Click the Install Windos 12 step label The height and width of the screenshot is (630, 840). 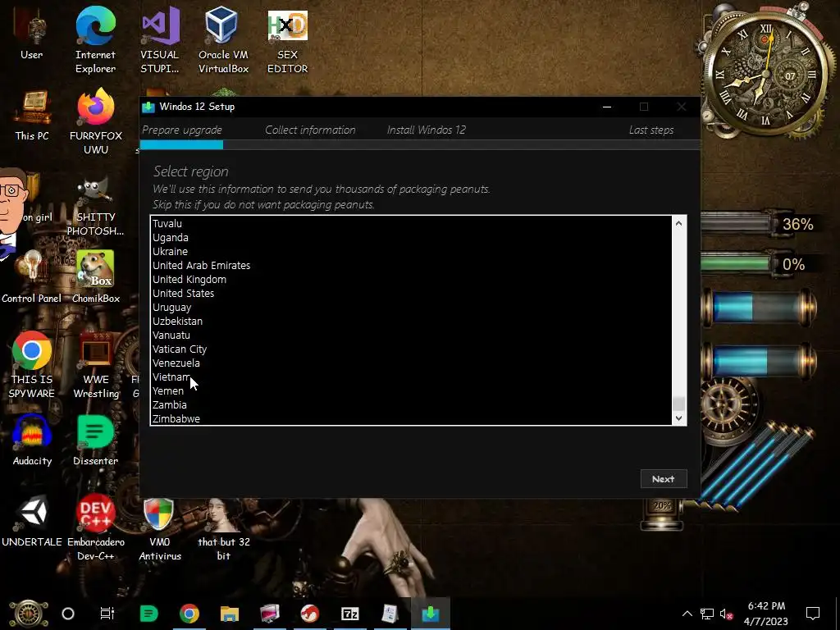tap(427, 130)
